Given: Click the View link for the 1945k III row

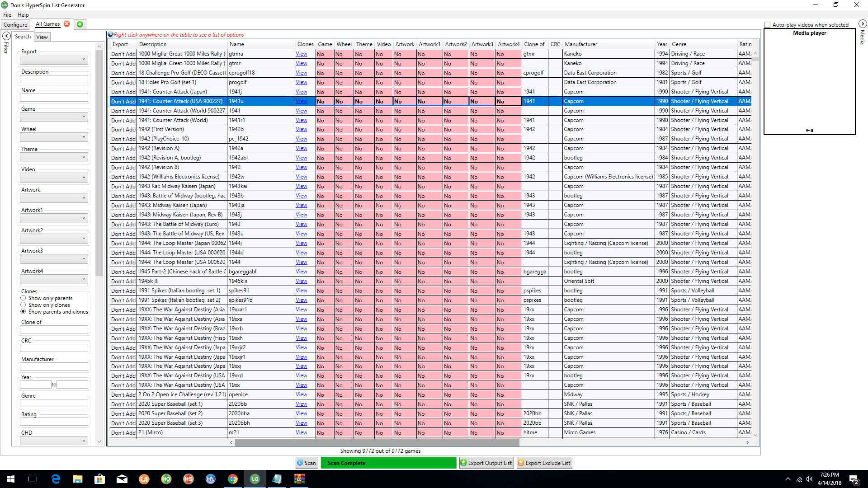Looking at the screenshot, I should pos(302,281).
